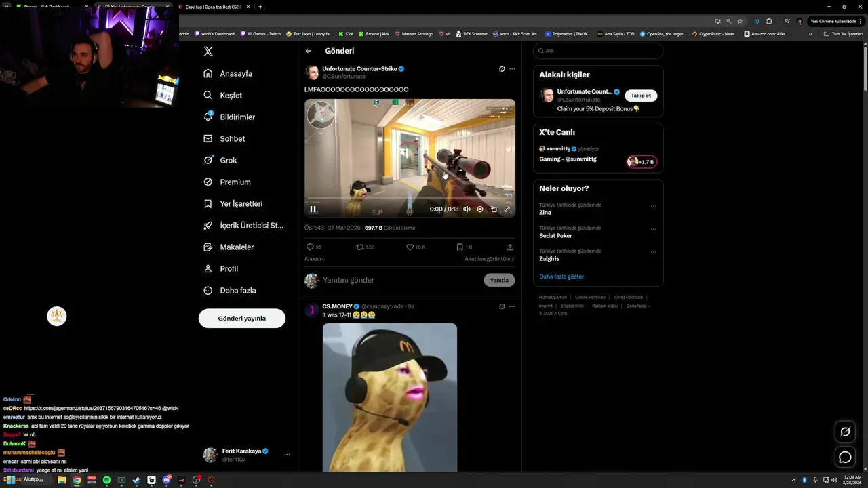This screenshot has height=488, width=868.
Task: Bookmark page with the star icon
Action: coord(740,21)
